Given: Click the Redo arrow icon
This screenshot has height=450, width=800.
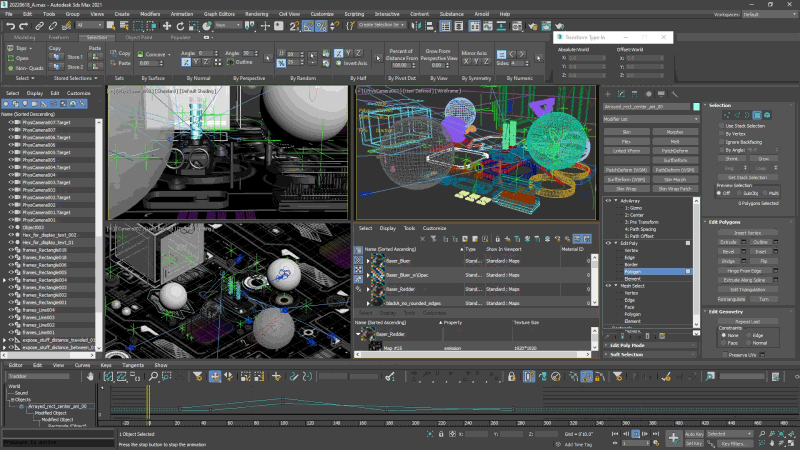Looking at the screenshot, I should (23, 26).
